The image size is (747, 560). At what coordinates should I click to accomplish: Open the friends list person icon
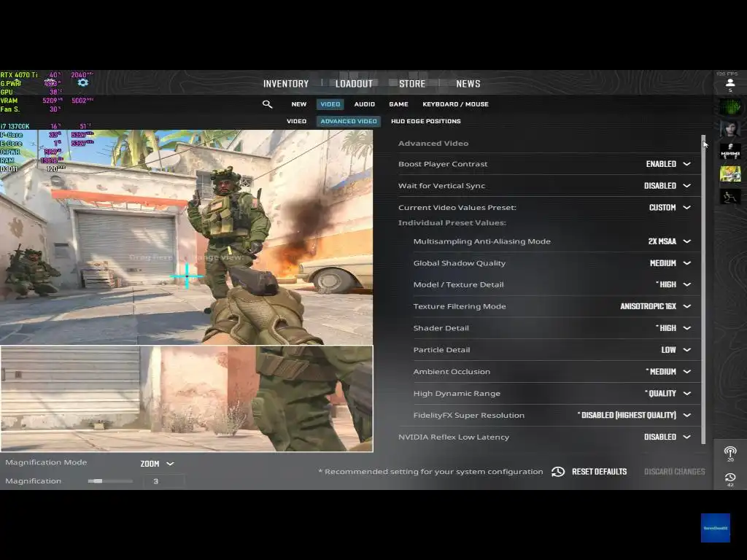coord(729,83)
